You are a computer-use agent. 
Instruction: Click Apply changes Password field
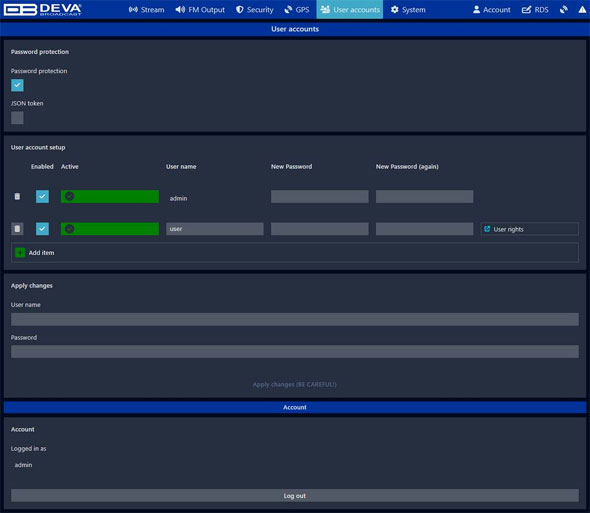click(295, 352)
